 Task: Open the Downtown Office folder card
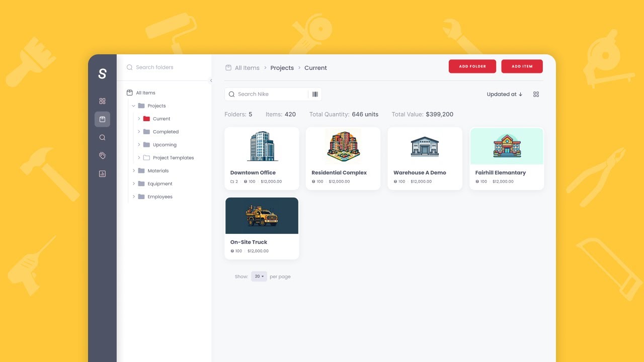(262, 158)
